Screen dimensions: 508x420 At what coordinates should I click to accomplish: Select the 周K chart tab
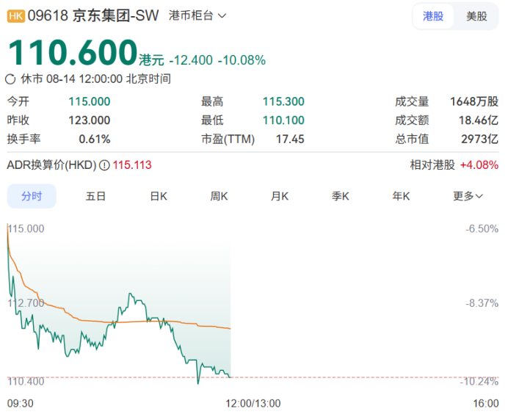click(x=219, y=196)
